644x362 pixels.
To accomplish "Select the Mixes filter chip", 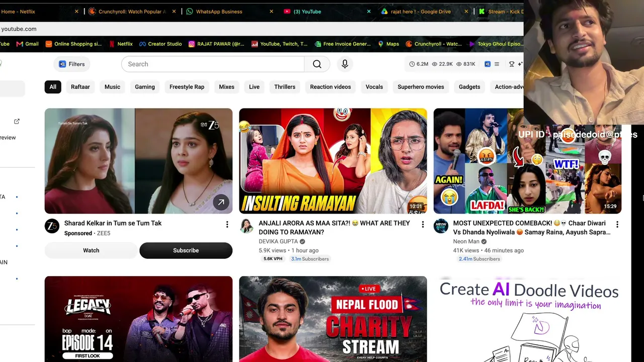I will (226, 87).
